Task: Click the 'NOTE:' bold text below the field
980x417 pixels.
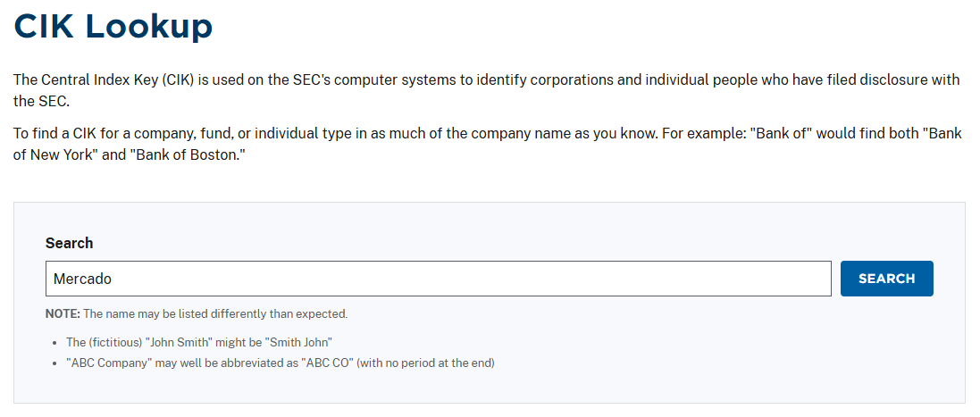Action: pos(63,314)
